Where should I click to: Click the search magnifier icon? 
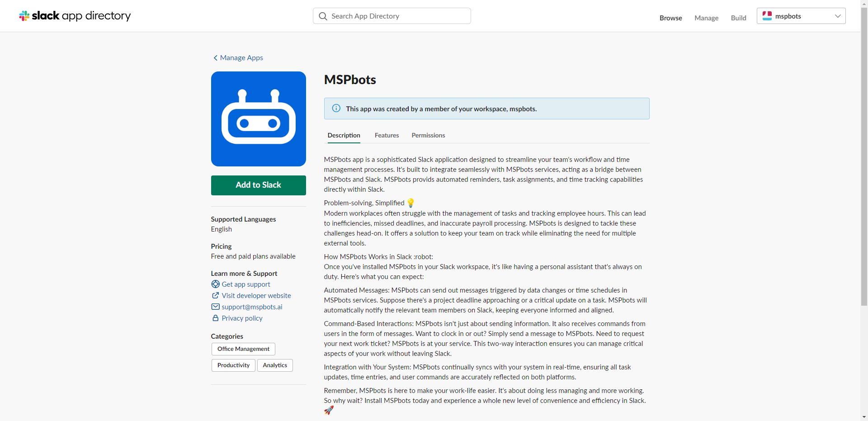tap(323, 16)
